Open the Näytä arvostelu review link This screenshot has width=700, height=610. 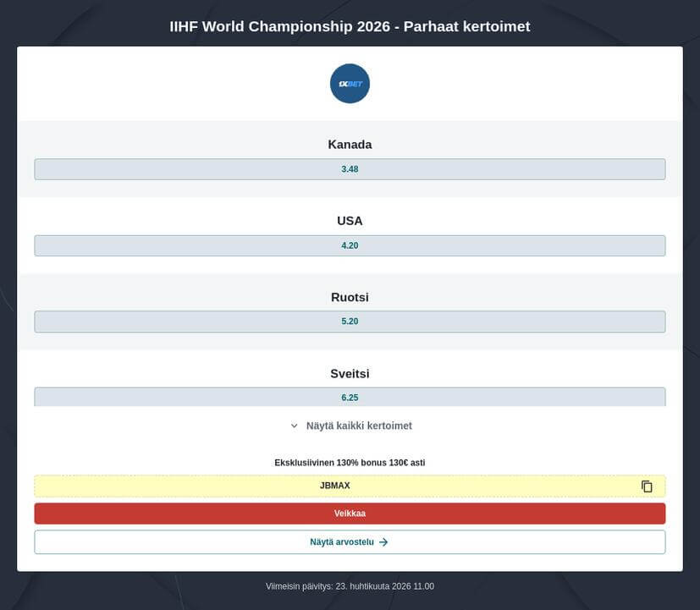coord(342,542)
